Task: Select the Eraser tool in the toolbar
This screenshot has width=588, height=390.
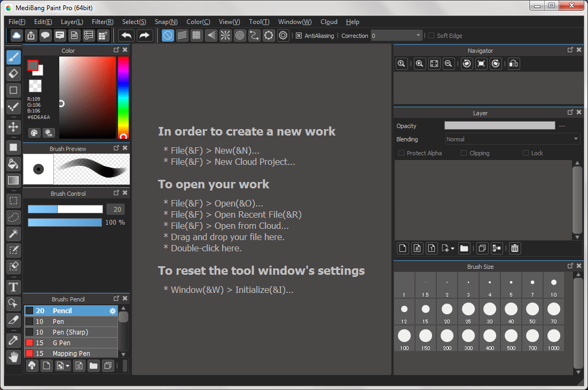Action: coord(13,74)
